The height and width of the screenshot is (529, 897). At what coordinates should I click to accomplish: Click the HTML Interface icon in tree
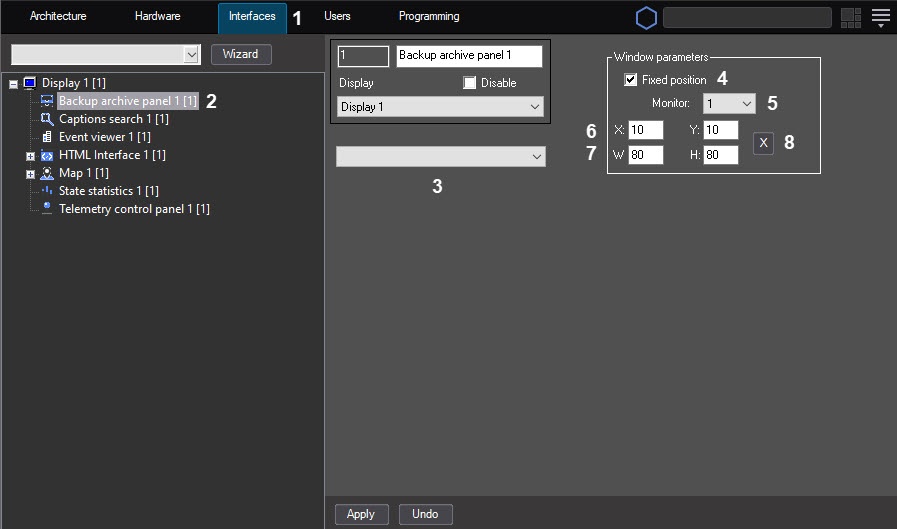coord(47,156)
